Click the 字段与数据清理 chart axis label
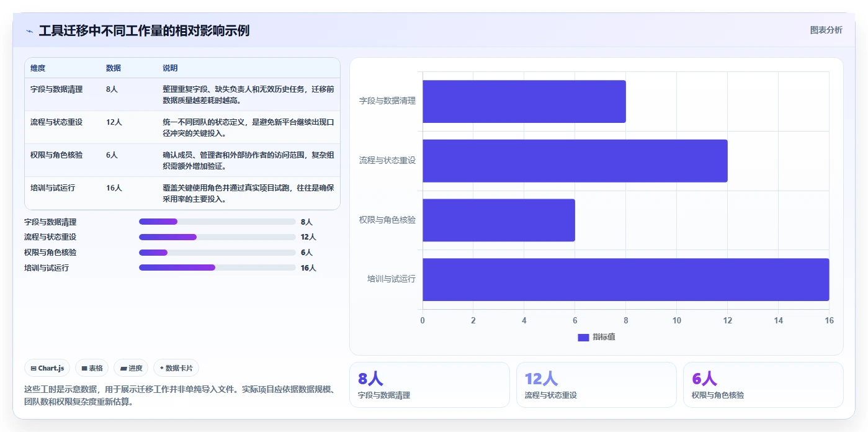This screenshot has height=432, width=868. tap(387, 101)
